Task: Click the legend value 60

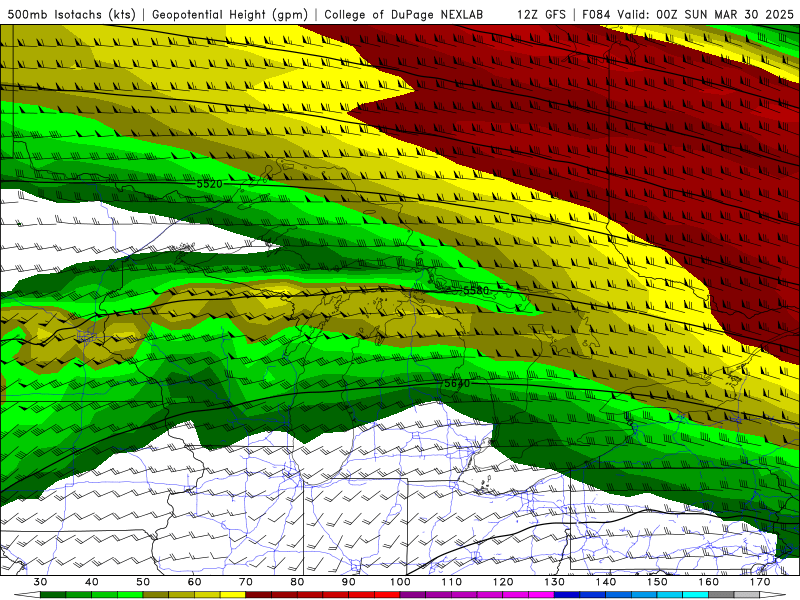Action: 194,582
